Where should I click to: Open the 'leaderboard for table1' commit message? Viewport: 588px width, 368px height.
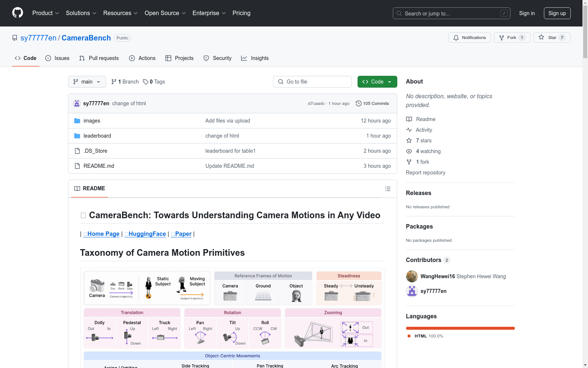230,151
